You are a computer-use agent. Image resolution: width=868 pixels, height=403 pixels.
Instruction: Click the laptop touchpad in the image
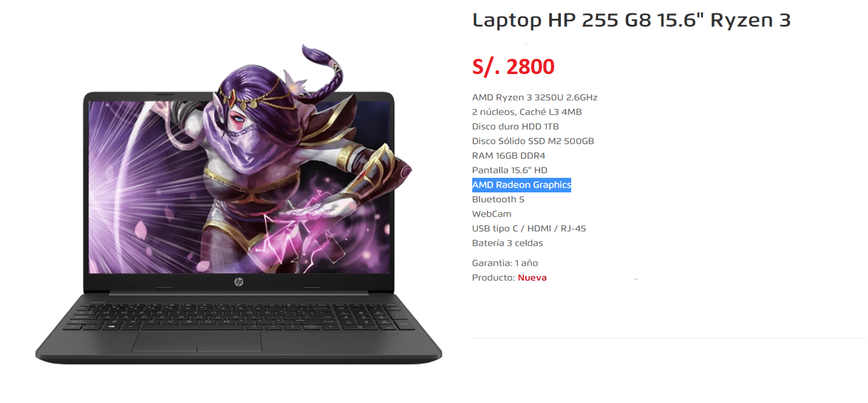click(197, 340)
